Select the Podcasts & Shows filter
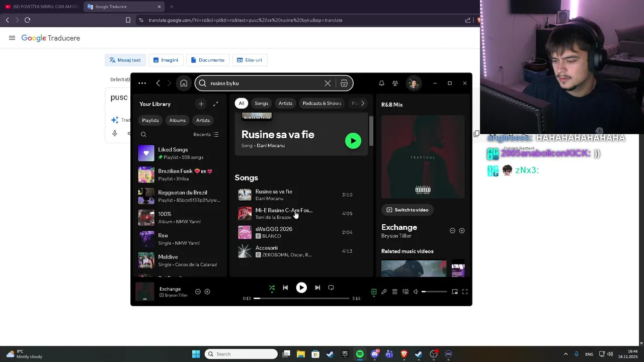 [322, 104]
